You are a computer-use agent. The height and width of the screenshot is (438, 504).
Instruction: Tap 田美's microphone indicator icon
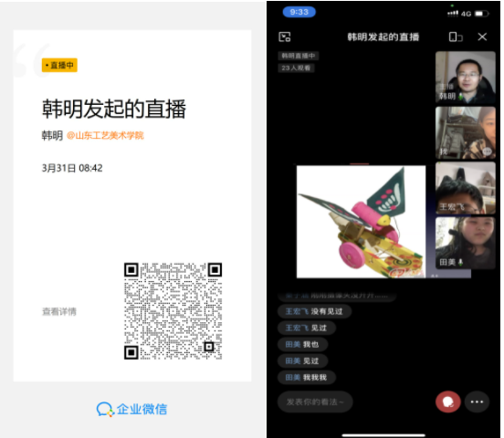(460, 262)
